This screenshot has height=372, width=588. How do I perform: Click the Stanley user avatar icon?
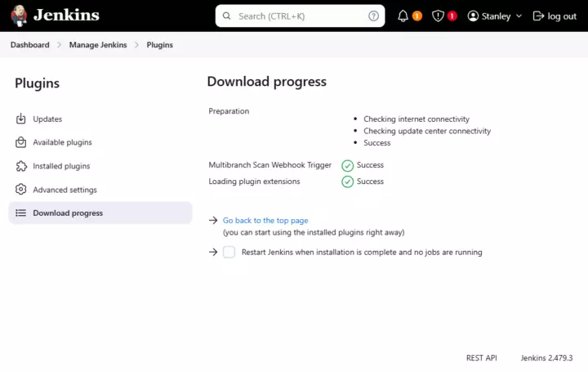473,16
